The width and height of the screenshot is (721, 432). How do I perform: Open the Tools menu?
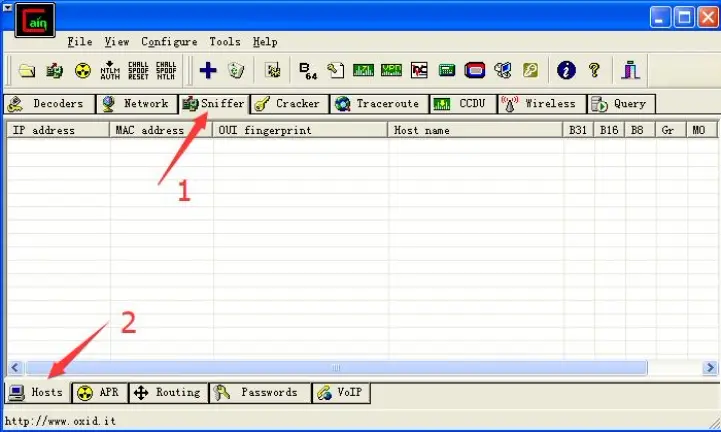[x=225, y=42]
